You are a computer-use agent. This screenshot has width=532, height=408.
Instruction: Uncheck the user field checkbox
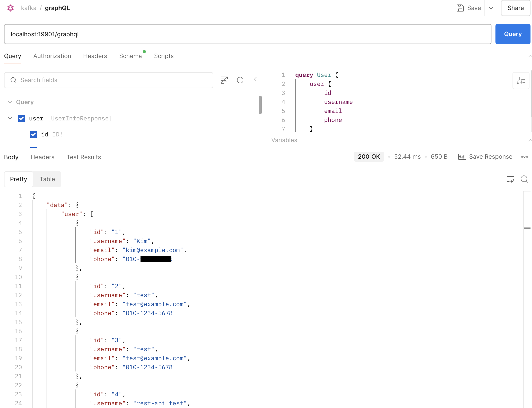[22, 118]
